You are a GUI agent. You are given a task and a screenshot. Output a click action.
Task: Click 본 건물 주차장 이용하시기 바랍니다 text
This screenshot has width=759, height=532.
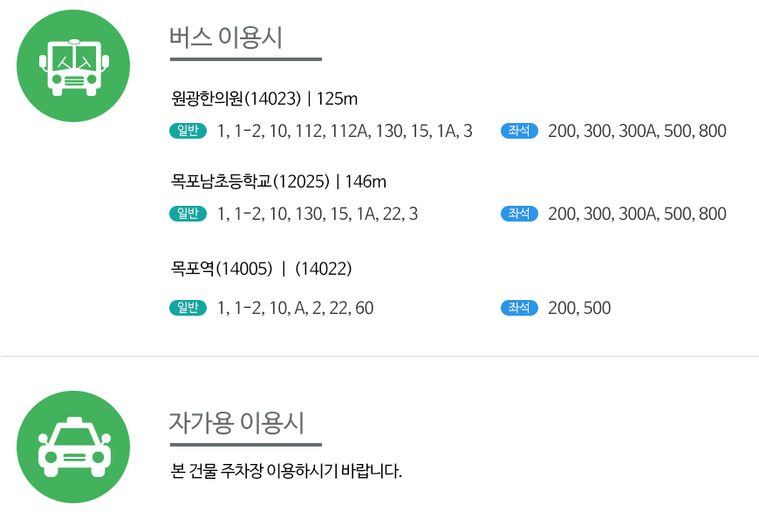coord(286,471)
